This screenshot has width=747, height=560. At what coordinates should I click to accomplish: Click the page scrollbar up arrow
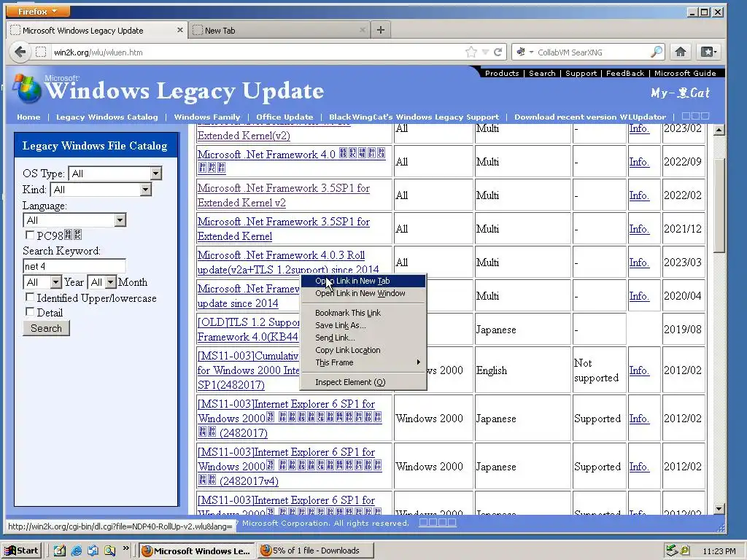(719, 130)
